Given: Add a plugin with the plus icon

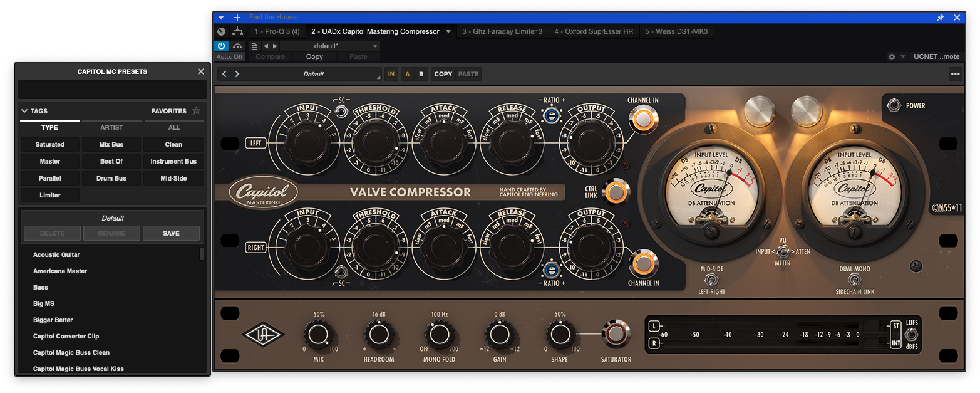Looking at the screenshot, I should point(237,18).
